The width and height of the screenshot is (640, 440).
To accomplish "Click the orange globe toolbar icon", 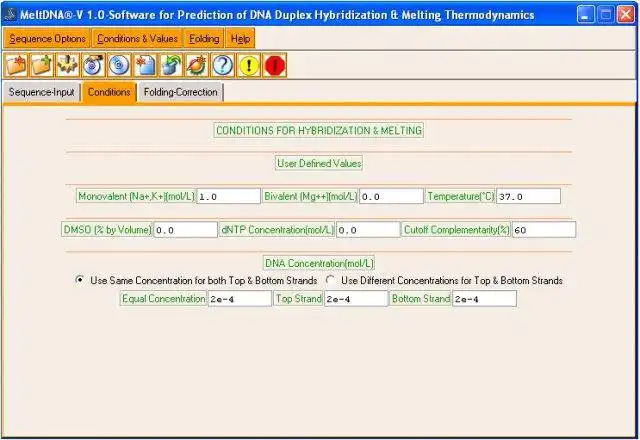I will (198, 65).
